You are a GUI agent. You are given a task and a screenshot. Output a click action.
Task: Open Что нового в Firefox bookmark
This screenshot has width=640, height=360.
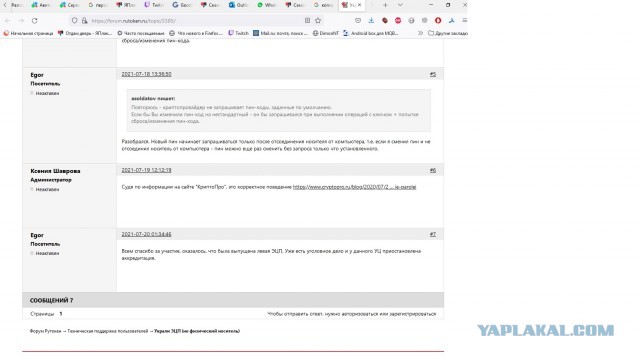tap(196, 33)
